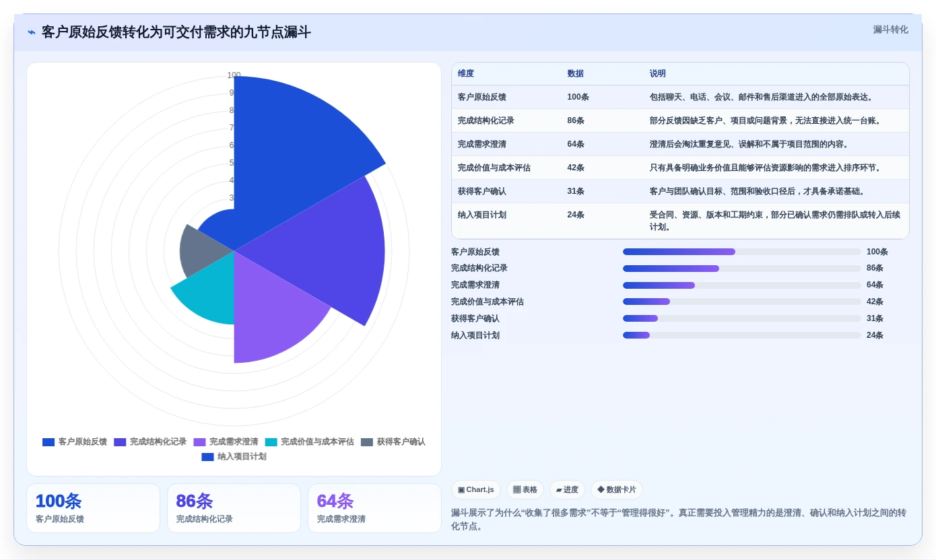The width and height of the screenshot is (936, 560).
Task: Open the 86条 完成结构化记录 data card
Action: 234,508
